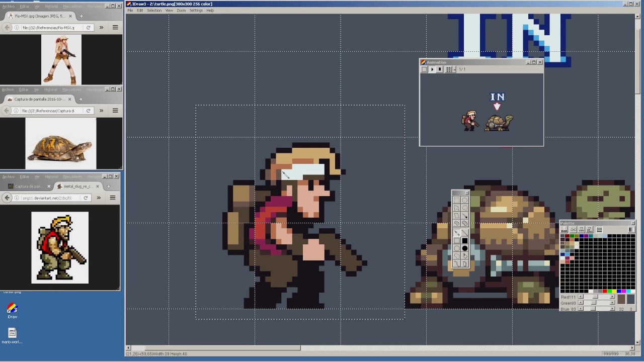The image size is (644, 362).
Task: Close the Fio-MSX.jpg tab
Action: pyautogui.click(x=70, y=16)
